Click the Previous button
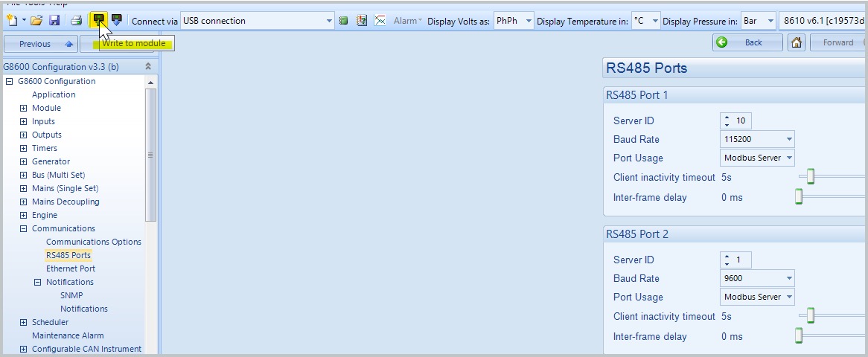This screenshot has width=868, height=357. click(x=39, y=44)
